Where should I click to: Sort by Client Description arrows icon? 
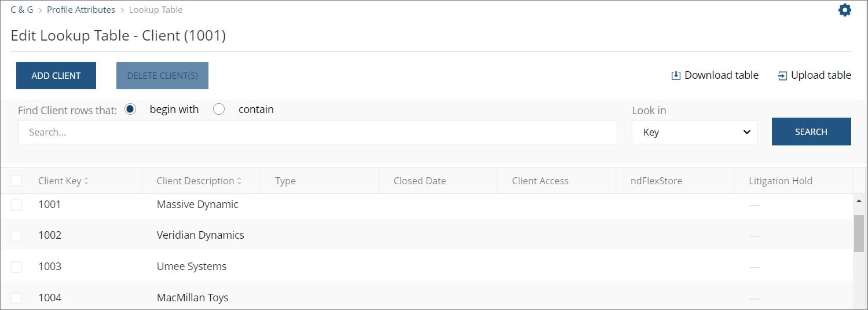click(x=239, y=181)
